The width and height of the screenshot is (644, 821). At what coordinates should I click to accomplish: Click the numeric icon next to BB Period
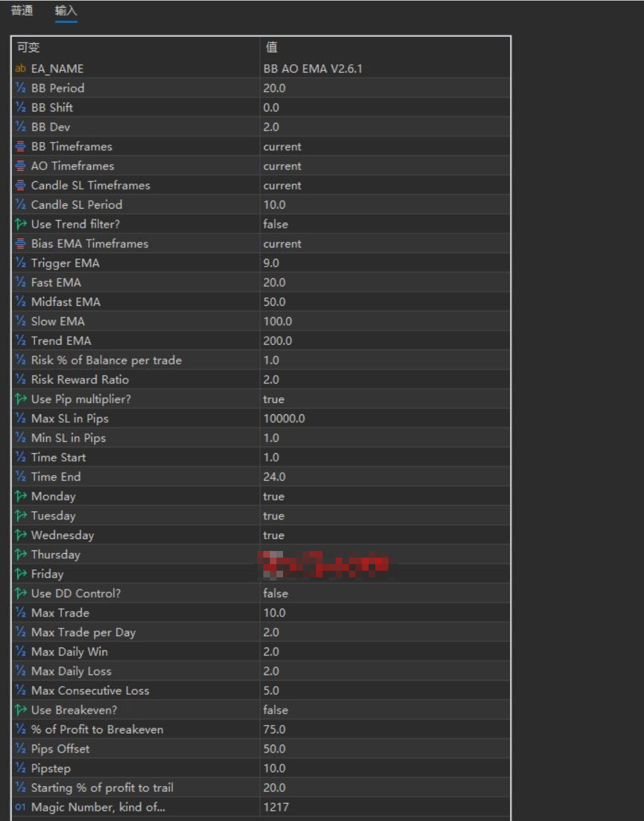click(x=20, y=88)
